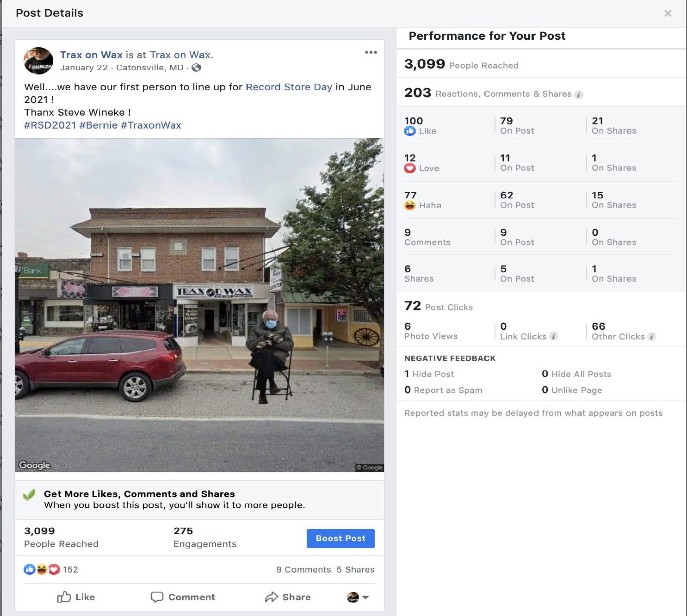Click the info icon next to Link Clicks
The height and width of the screenshot is (616, 687).
click(x=553, y=337)
